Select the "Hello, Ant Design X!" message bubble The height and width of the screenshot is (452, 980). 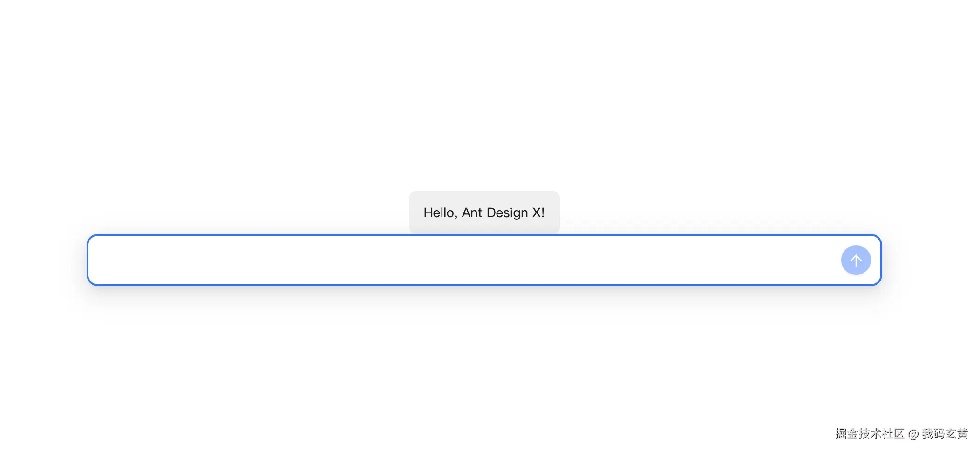[x=484, y=212]
